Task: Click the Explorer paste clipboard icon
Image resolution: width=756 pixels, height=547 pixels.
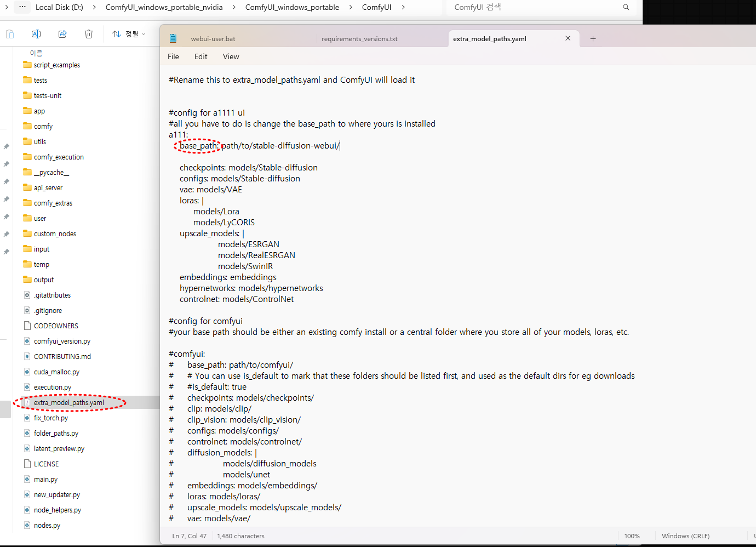Action: [10, 34]
